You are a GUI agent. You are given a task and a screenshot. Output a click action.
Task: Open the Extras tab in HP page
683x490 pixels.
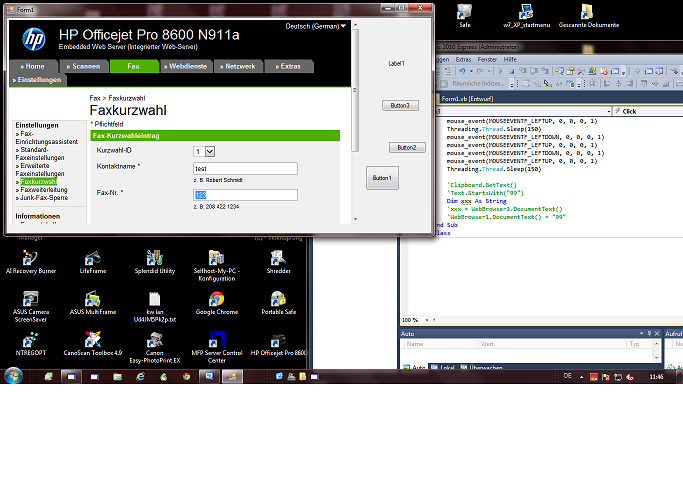point(289,66)
